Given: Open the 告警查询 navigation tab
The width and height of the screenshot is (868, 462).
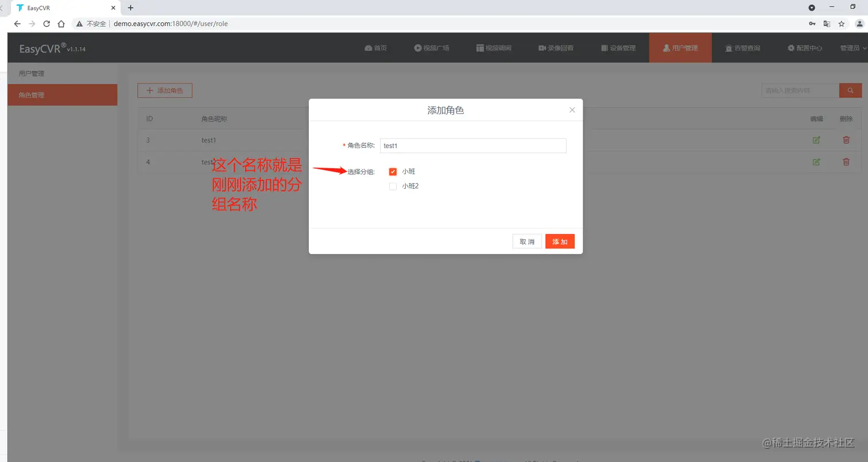Looking at the screenshot, I should (742, 48).
